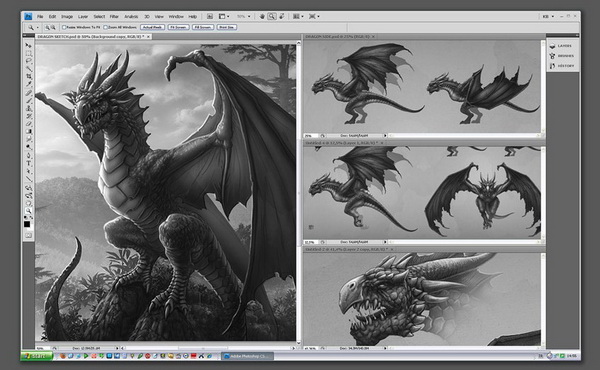
Task: Reset to default foreground/background colors
Action: 26,218
